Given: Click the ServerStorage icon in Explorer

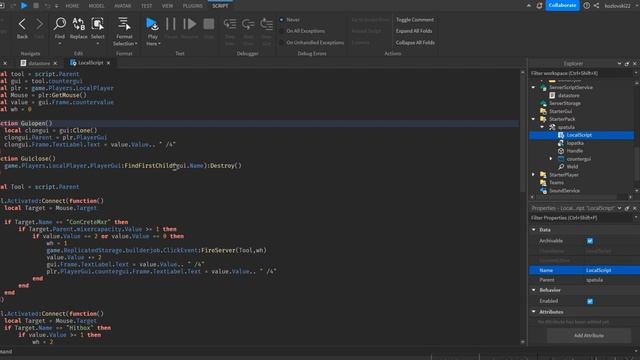Looking at the screenshot, I should 543,103.
